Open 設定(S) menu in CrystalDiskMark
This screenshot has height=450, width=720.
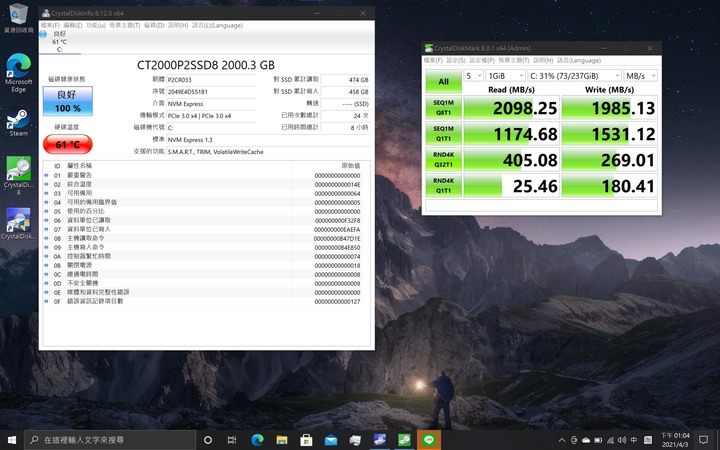click(456, 60)
